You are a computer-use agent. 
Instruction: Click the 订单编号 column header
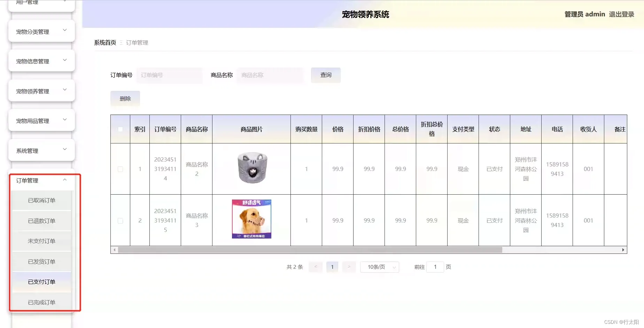165,129
